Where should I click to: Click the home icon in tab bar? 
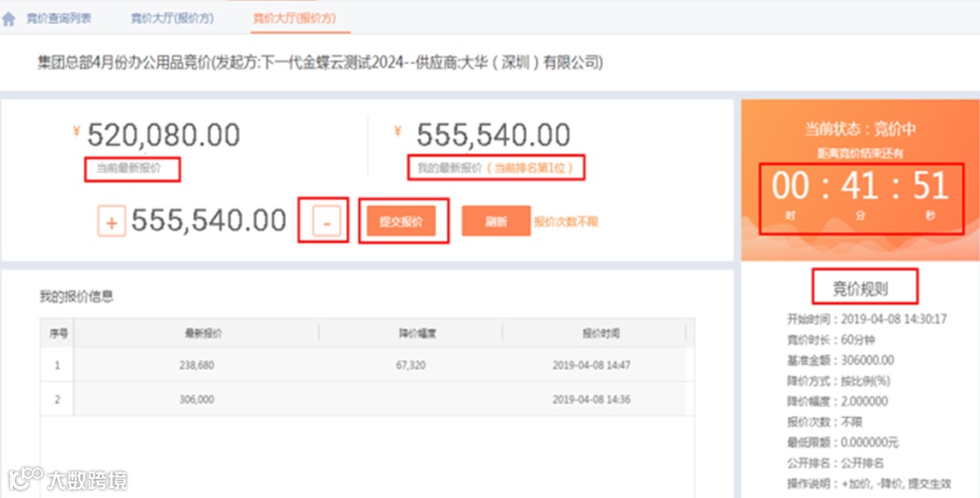click(9, 19)
